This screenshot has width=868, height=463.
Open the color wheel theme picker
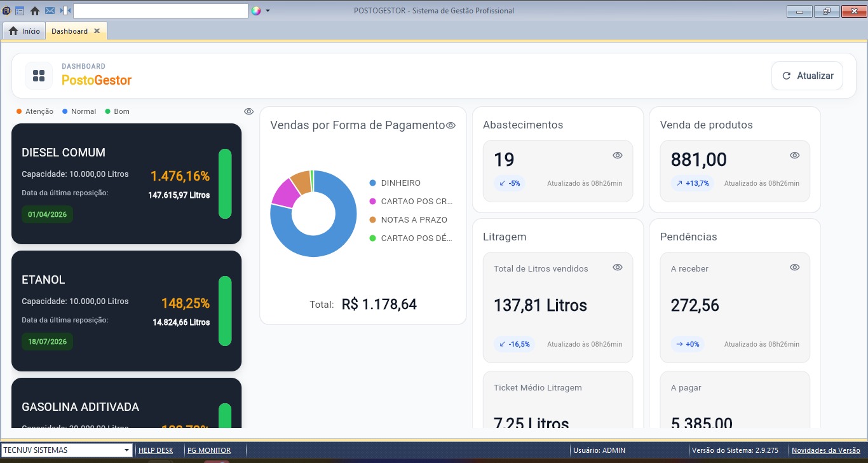pyautogui.click(x=257, y=11)
